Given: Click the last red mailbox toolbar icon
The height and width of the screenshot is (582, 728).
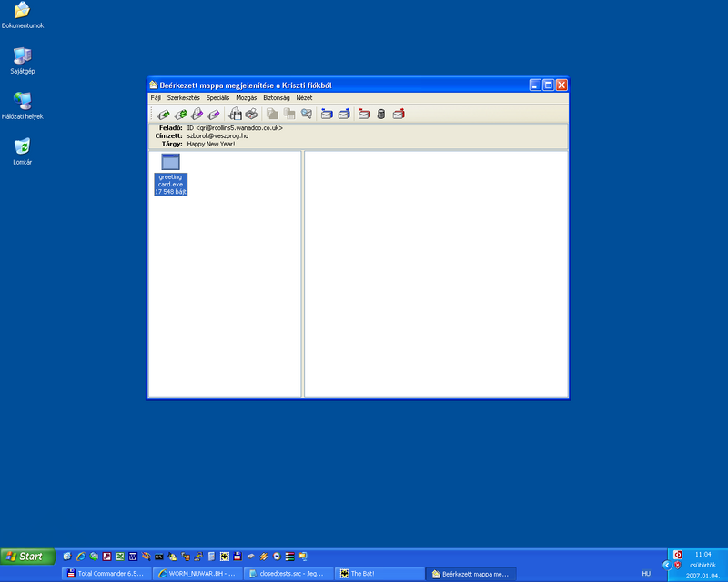Looking at the screenshot, I should (x=399, y=114).
